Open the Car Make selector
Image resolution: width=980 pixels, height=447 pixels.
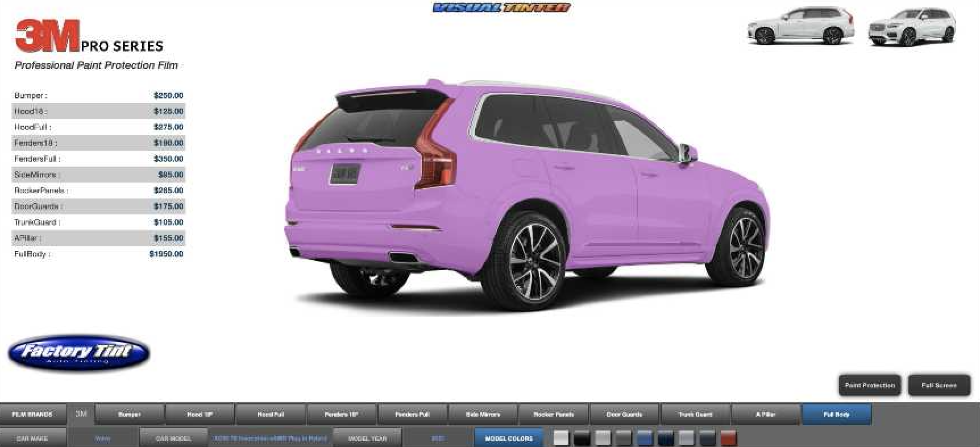click(x=32, y=438)
